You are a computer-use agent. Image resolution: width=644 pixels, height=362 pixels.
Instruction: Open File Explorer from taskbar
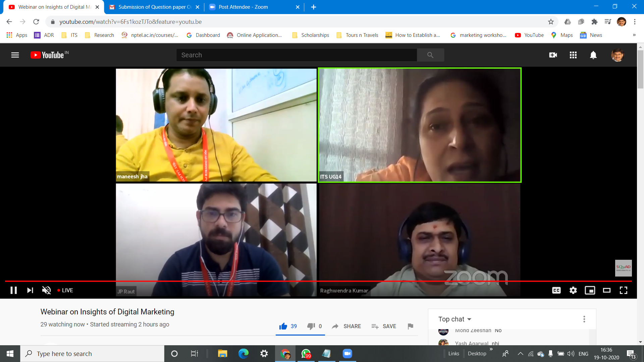tap(222, 354)
